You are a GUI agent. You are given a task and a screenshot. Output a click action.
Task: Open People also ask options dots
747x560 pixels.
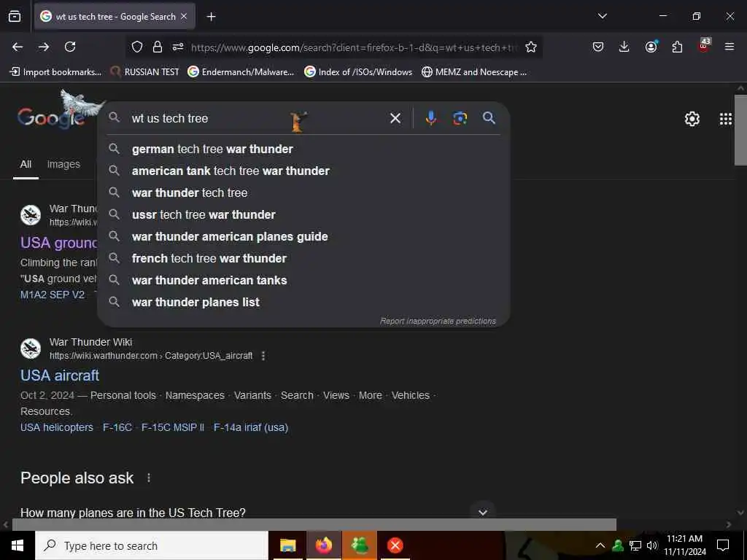[149, 478]
